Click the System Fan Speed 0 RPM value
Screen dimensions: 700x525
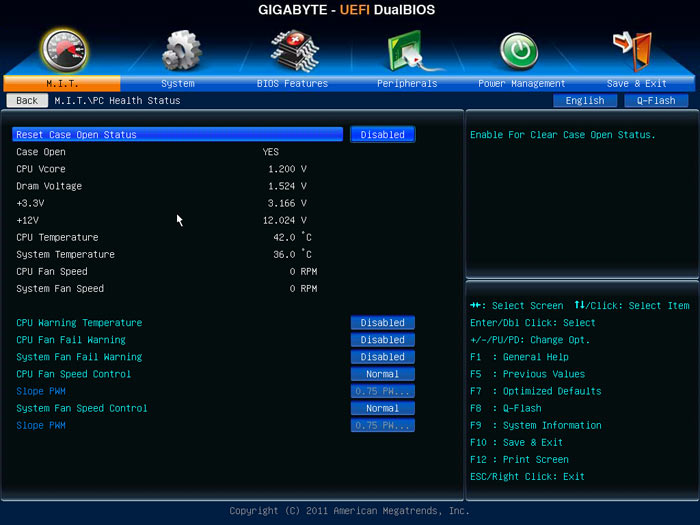(x=303, y=288)
